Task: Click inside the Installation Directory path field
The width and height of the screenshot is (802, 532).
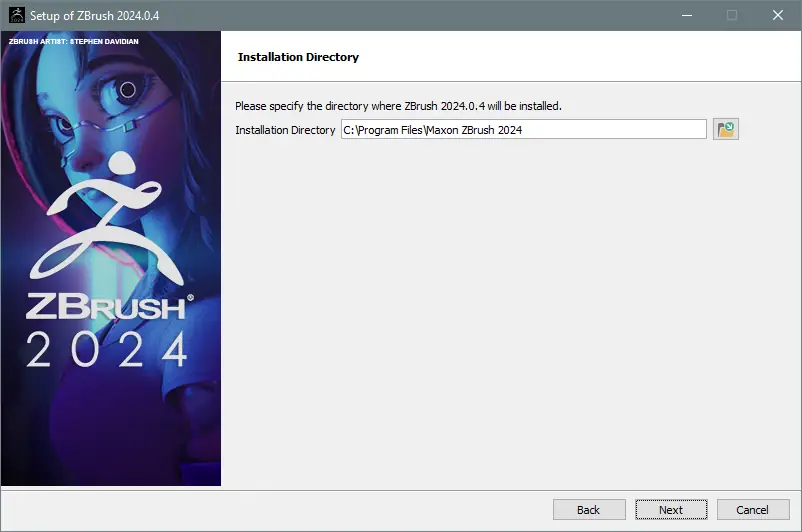Action: coord(523,129)
